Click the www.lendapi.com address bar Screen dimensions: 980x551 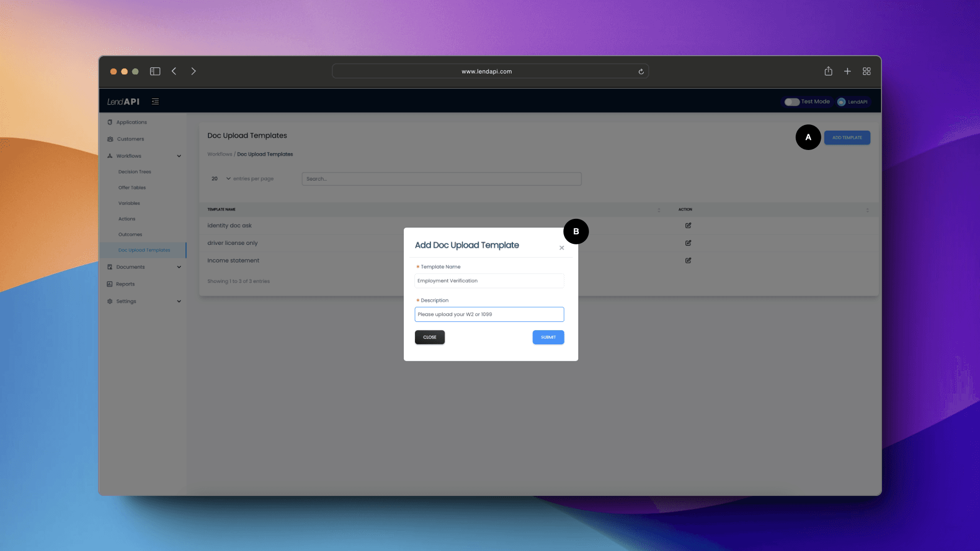pyautogui.click(x=490, y=71)
